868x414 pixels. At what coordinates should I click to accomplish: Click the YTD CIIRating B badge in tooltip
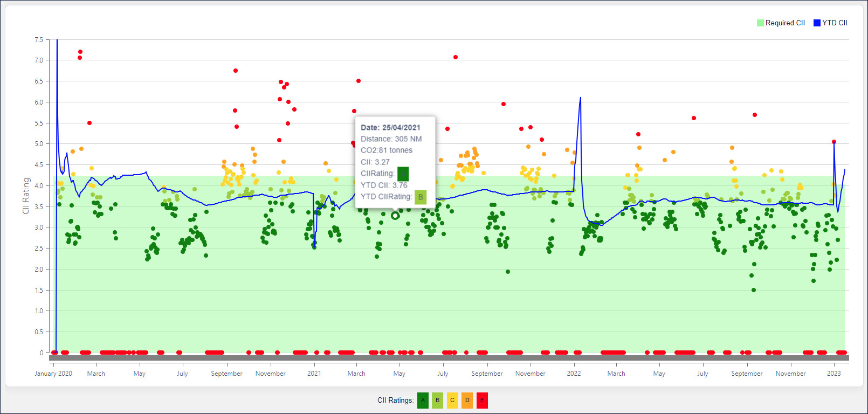pyautogui.click(x=421, y=197)
